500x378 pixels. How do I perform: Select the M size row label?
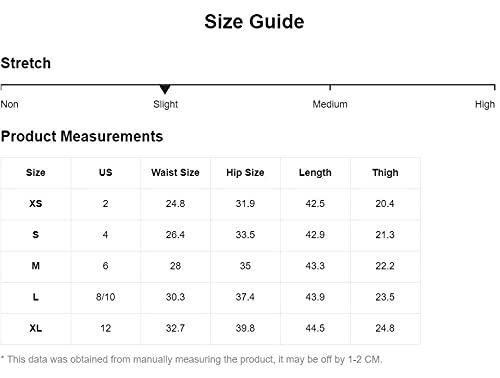pos(36,266)
